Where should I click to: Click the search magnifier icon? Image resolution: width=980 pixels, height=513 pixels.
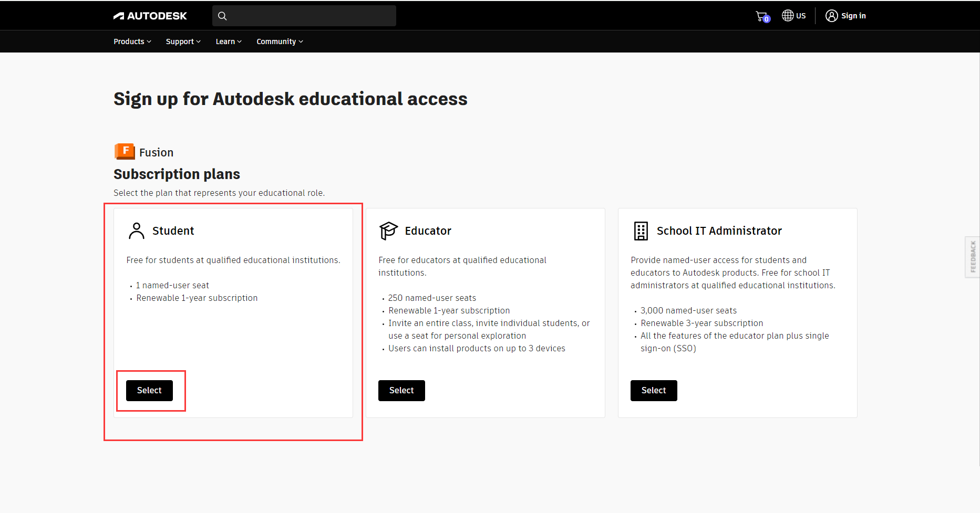(222, 16)
